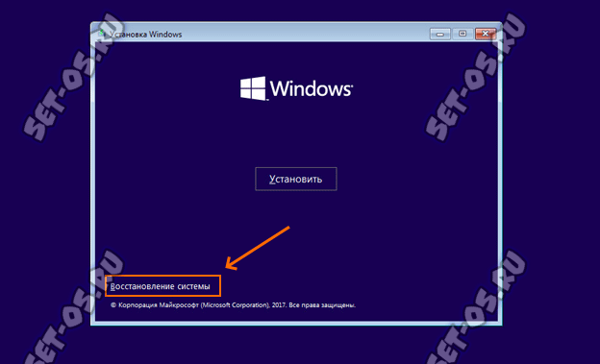Screen dimensions: 600x364
Task: Minimize the Установка Windows window
Action: coord(440,34)
